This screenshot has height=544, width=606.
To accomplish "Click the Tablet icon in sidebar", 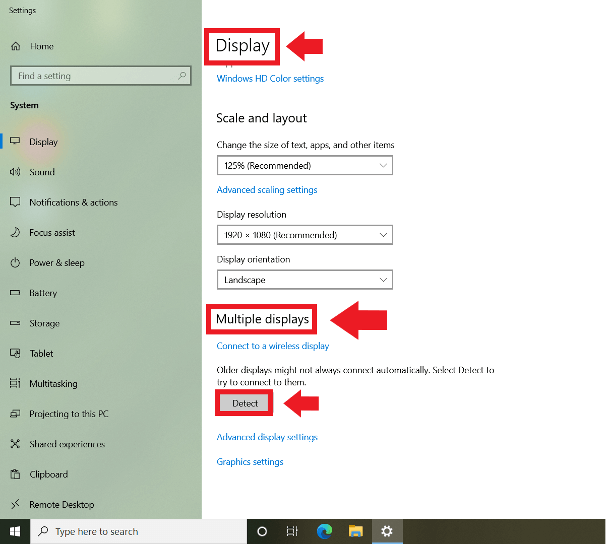I will (x=15, y=353).
